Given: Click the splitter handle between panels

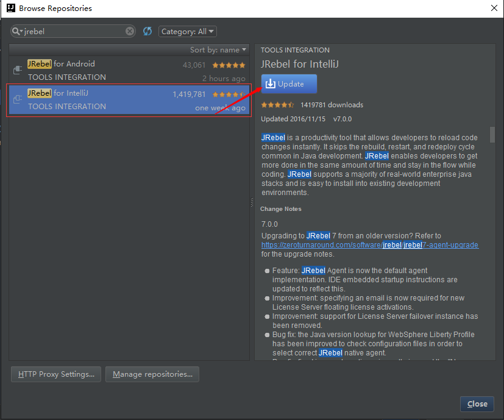Looking at the screenshot, I should point(252,202).
